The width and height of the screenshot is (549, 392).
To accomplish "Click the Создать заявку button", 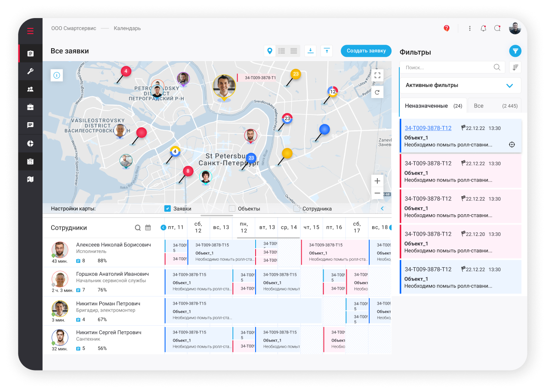I will 366,51.
